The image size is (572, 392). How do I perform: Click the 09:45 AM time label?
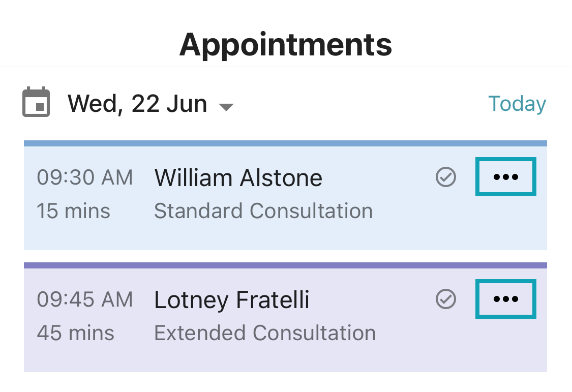coord(85,299)
